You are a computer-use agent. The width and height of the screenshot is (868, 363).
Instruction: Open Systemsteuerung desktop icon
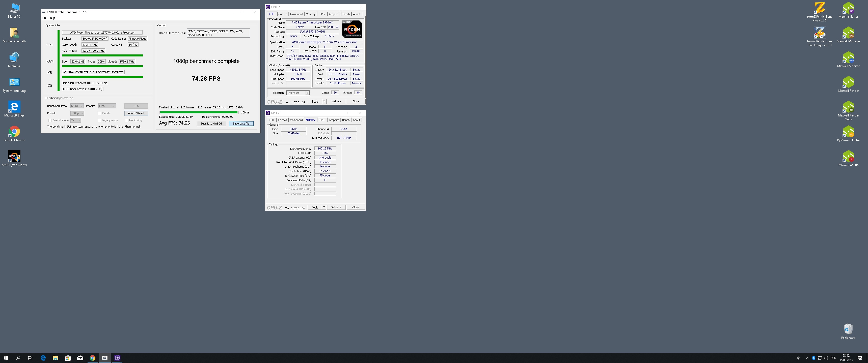pos(14,84)
